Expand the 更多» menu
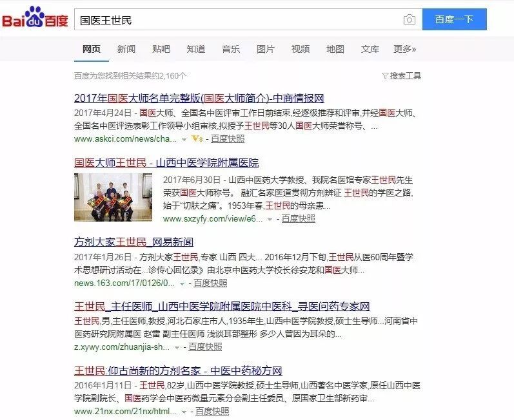Viewport: 514px width, 420px height. coord(405,49)
